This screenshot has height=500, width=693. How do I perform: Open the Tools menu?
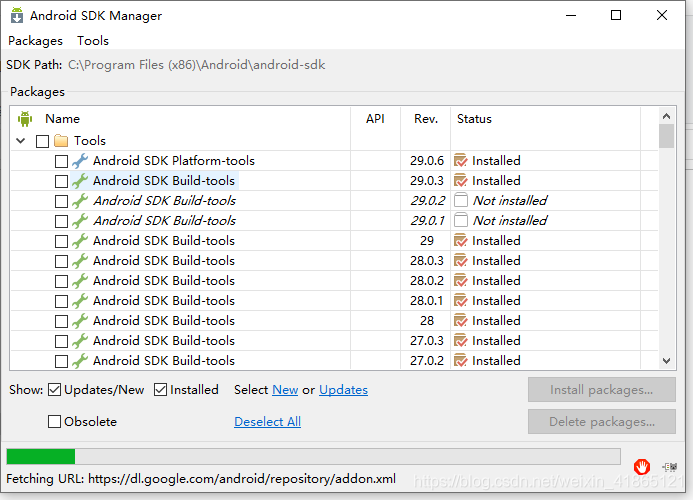[x=93, y=41]
